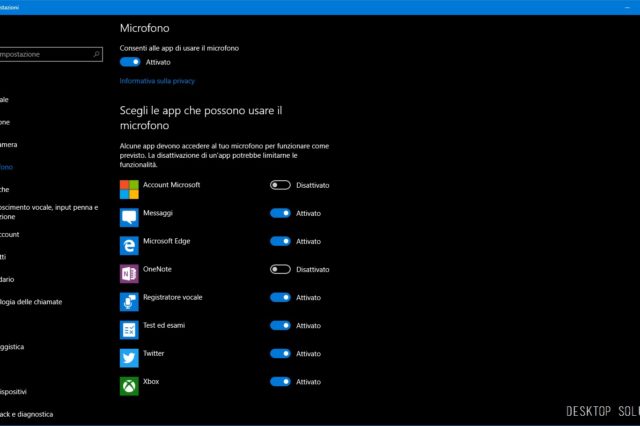Toggle Xbox microphone permission off

coord(280,381)
